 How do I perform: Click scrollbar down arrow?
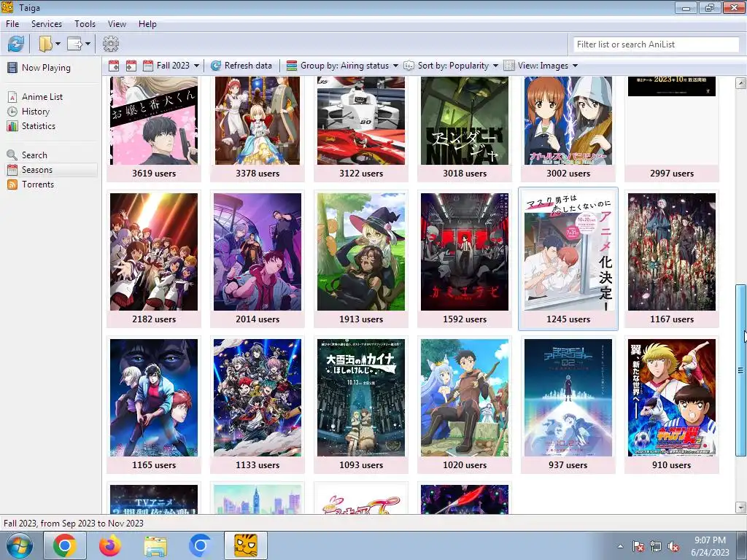point(740,507)
